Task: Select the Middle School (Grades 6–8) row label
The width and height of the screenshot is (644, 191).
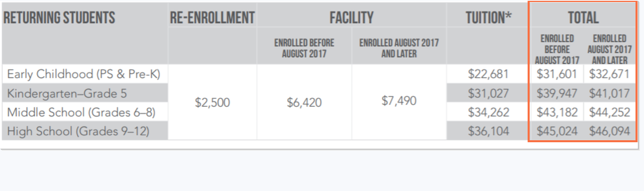Action: (x=81, y=112)
